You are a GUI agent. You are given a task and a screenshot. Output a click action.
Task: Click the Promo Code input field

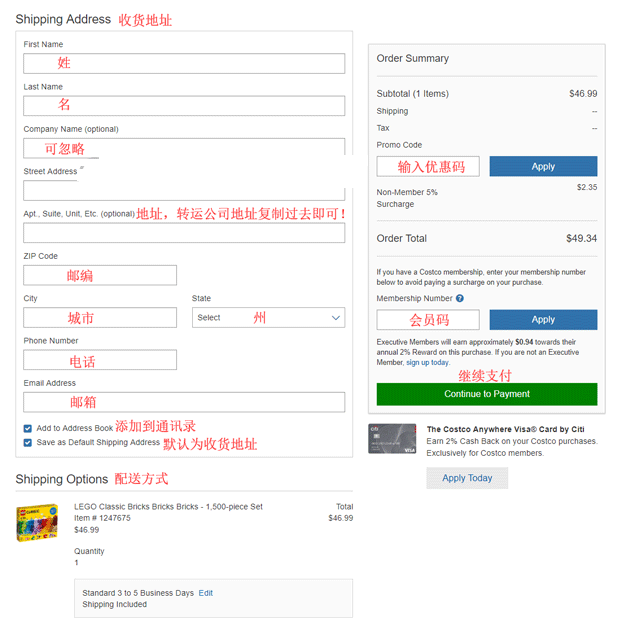428,166
